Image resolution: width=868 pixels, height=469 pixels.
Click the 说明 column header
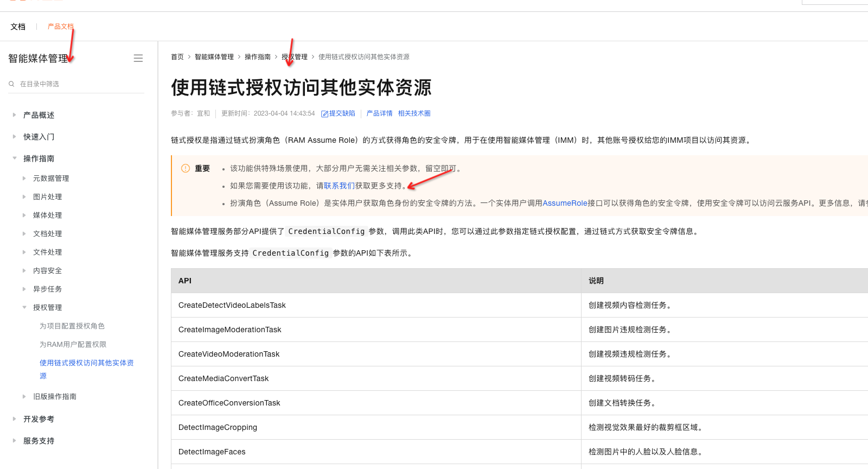click(725, 281)
